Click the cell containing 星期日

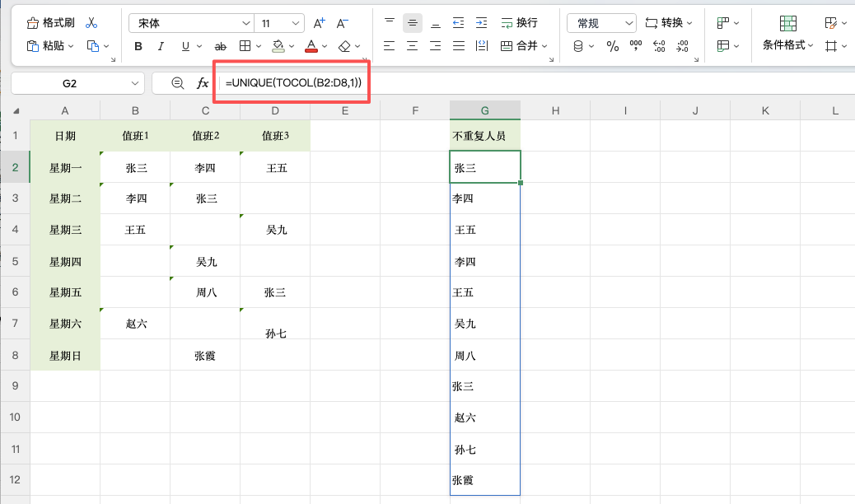65,356
